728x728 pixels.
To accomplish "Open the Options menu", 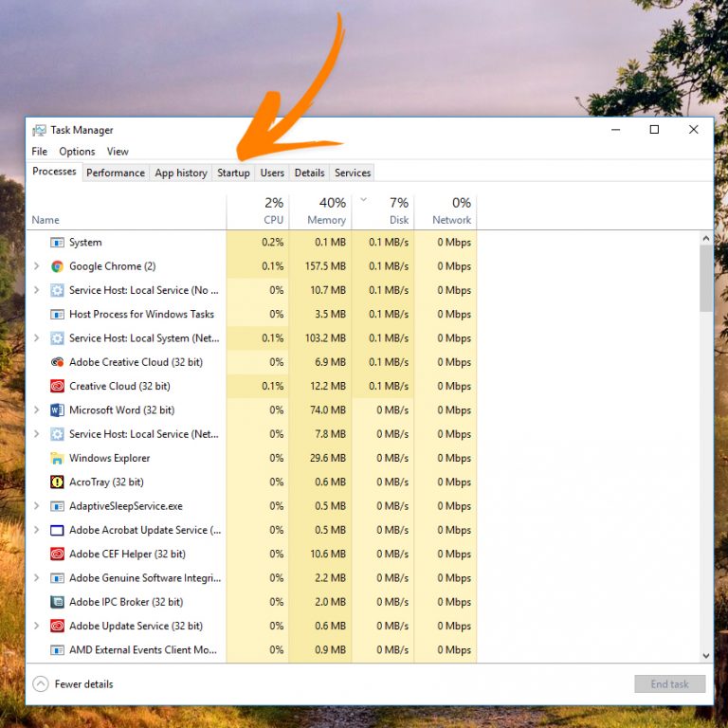I will point(77,152).
